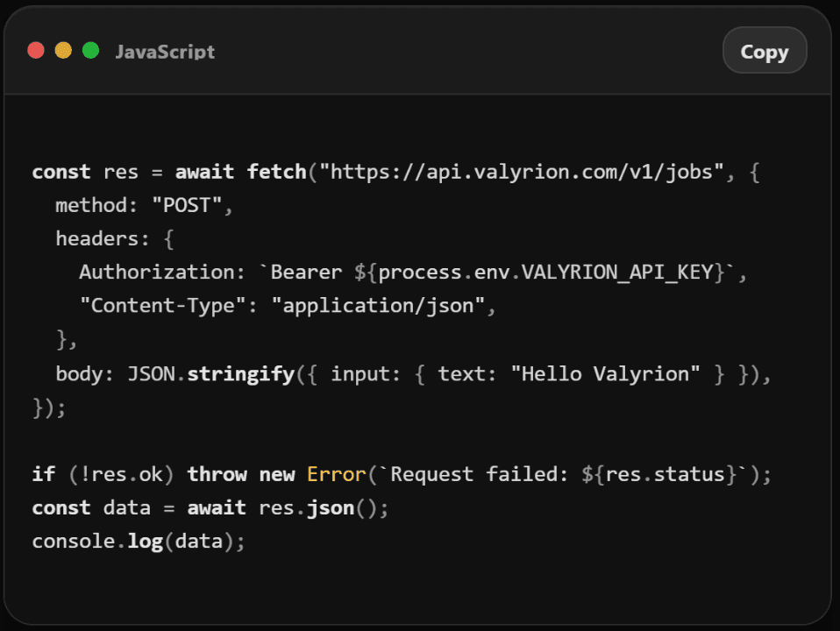
Task: Click the console.log(data) line
Action: tap(139, 542)
